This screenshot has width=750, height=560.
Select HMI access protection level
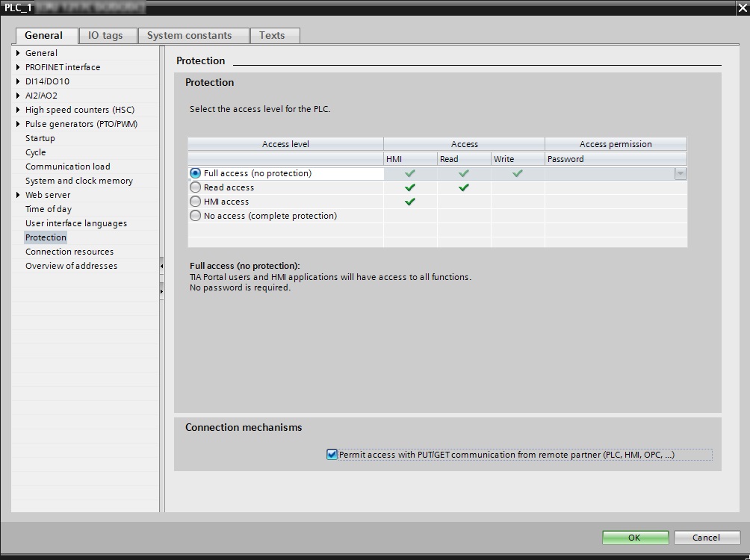point(196,202)
